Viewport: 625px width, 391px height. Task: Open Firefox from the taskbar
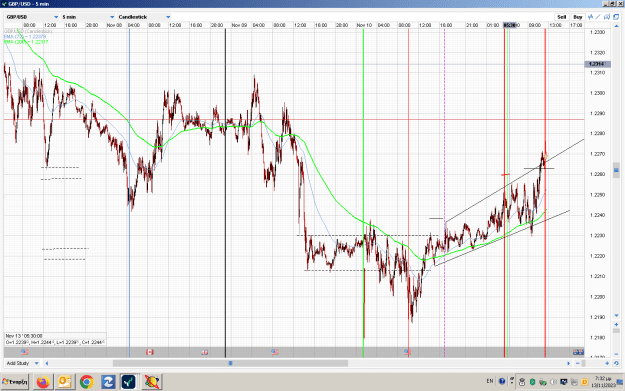43,382
